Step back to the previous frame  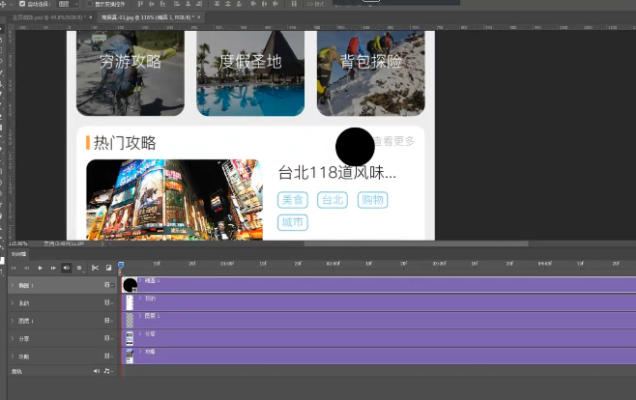[x=26, y=268]
